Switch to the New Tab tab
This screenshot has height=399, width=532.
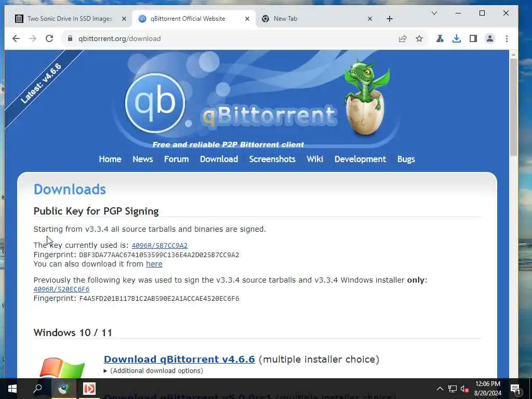pyautogui.click(x=317, y=19)
